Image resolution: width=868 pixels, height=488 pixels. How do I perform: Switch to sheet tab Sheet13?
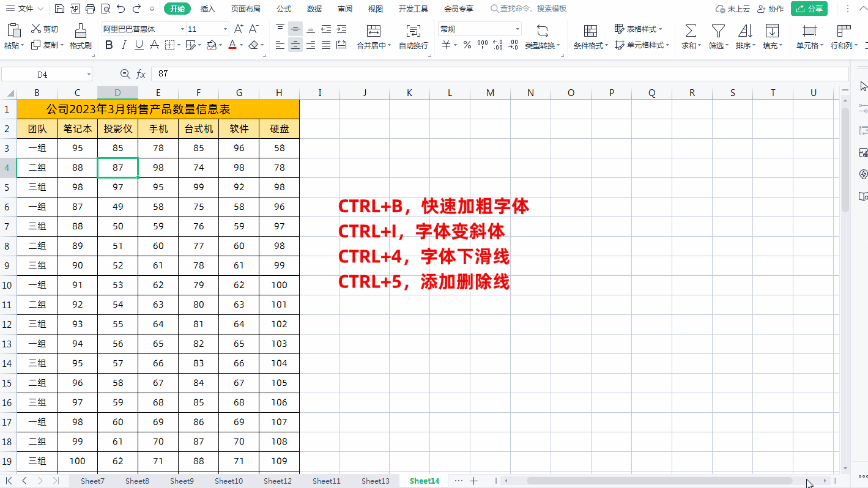376,481
